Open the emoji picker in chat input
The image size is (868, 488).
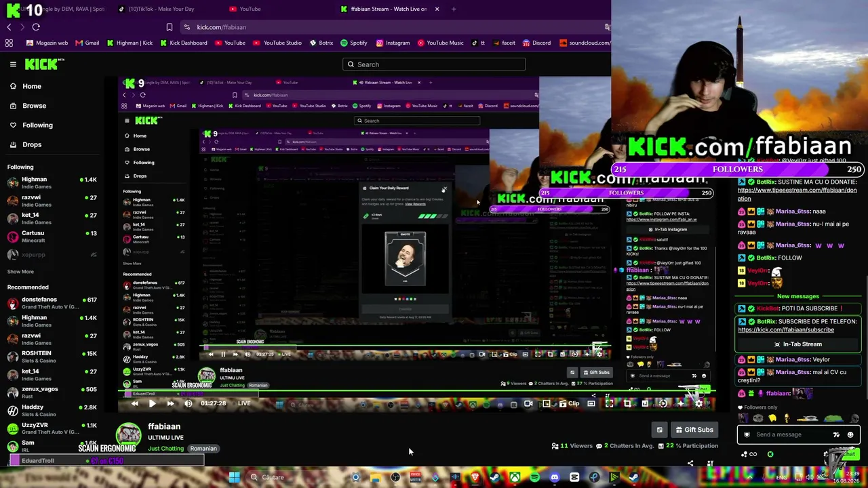coord(850,435)
